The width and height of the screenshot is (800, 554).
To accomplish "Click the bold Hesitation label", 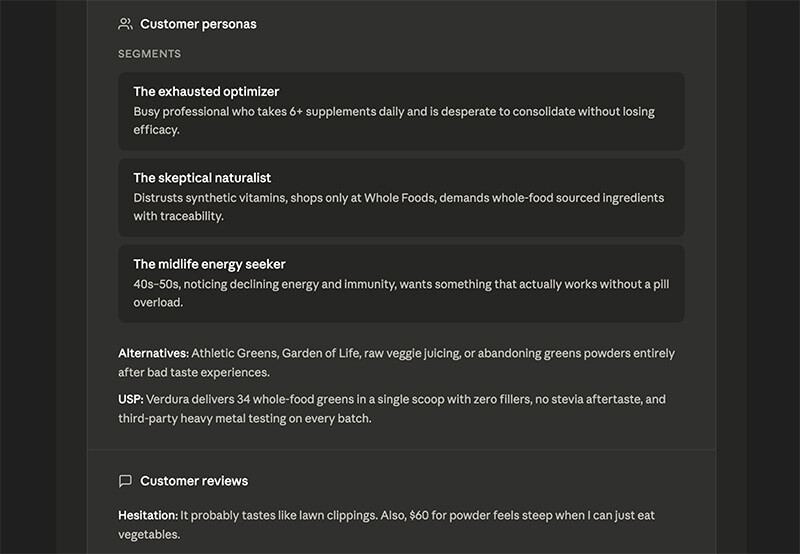I will (147, 515).
